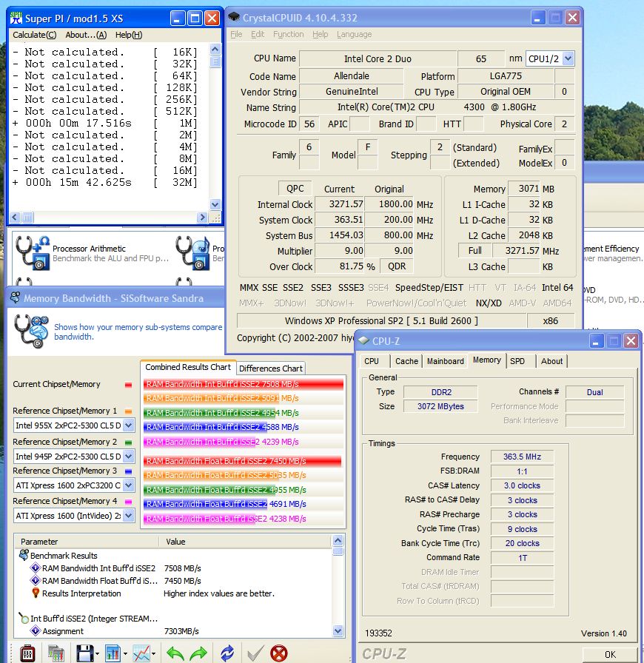Click the '000h 15m 42.625s' 32M result row
Image resolution: width=644 pixels, height=663 pixels.
[105, 182]
